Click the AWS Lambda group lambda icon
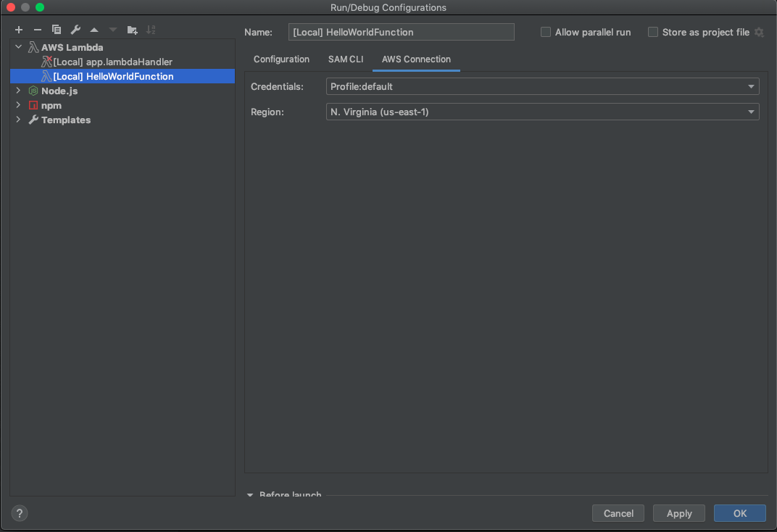777x532 pixels. pos(33,48)
